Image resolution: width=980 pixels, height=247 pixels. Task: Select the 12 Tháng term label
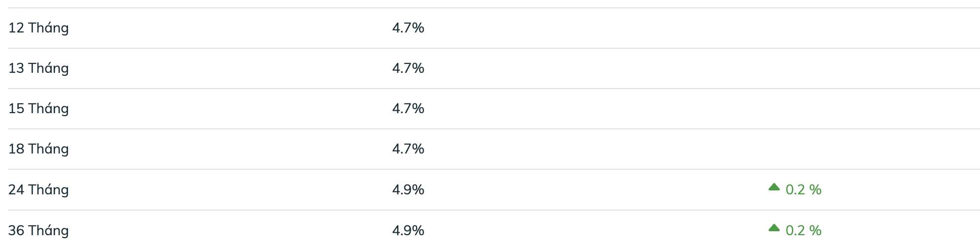coord(38,28)
